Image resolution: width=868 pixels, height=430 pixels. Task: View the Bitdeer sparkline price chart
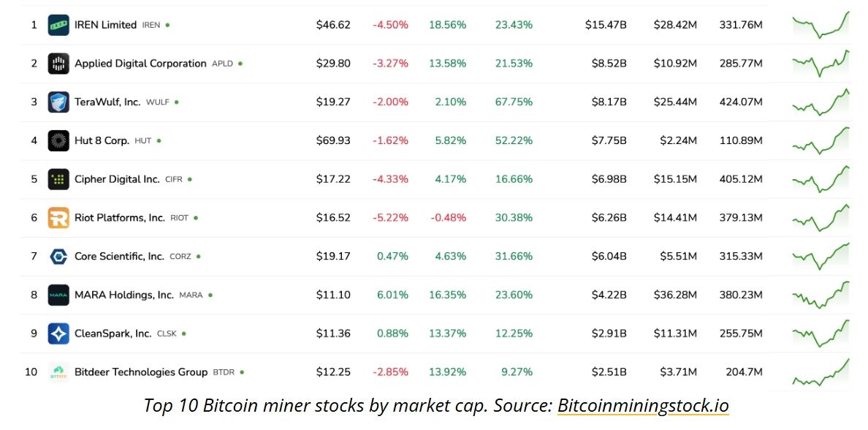821,372
